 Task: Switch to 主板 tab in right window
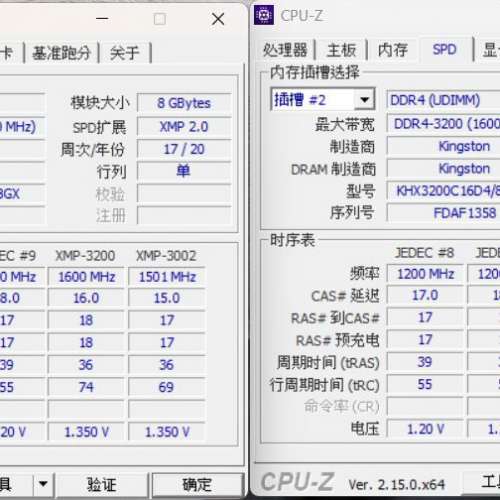click(341, 50)
